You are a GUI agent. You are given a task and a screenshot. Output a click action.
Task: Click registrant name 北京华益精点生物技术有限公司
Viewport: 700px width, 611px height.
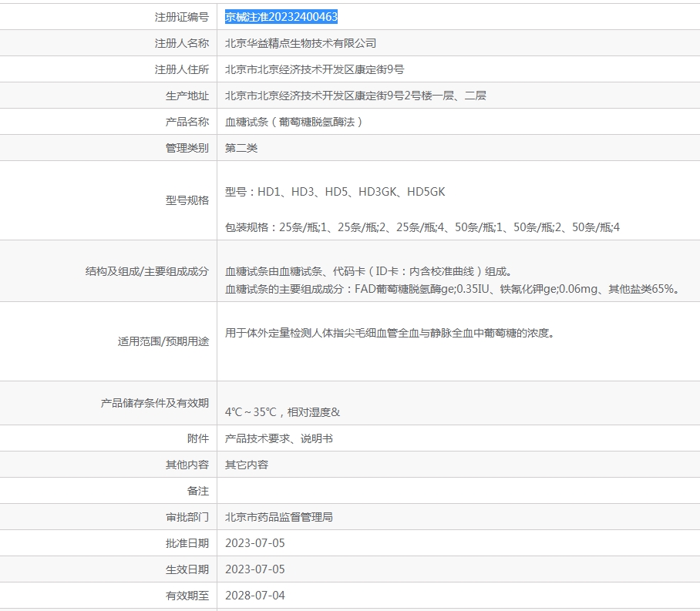(x=301, y=43)
